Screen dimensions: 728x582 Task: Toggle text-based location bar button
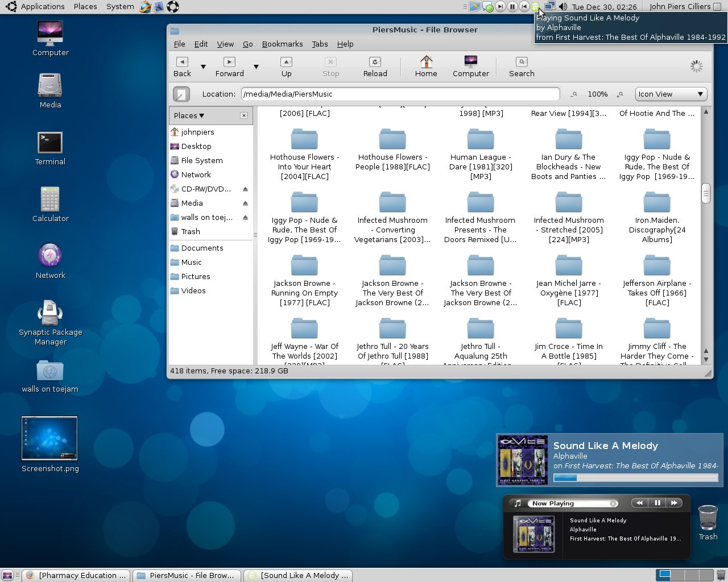tap(181, 94)
